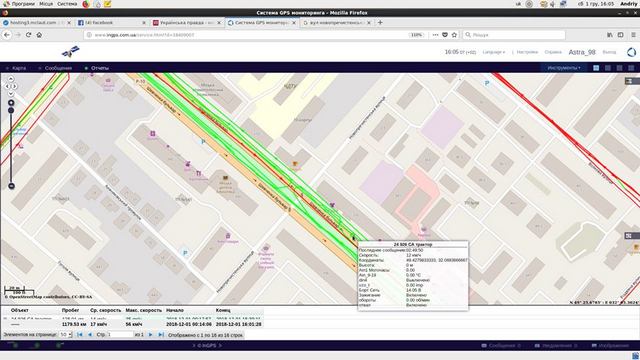Open the Настройки link
This screenshot has height=360, width=640.
(x=527, y=52)
